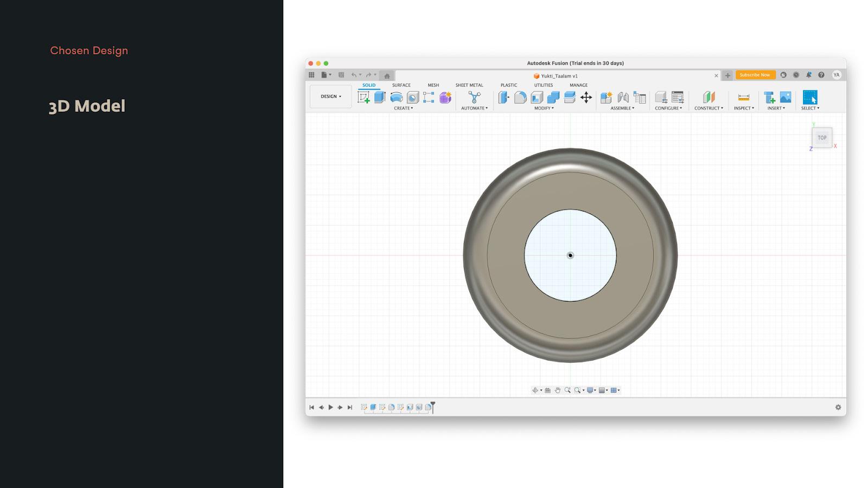Expand the CREATE menu
The image size is (868, 488).
pyautogui.click(x=404, y=108)
